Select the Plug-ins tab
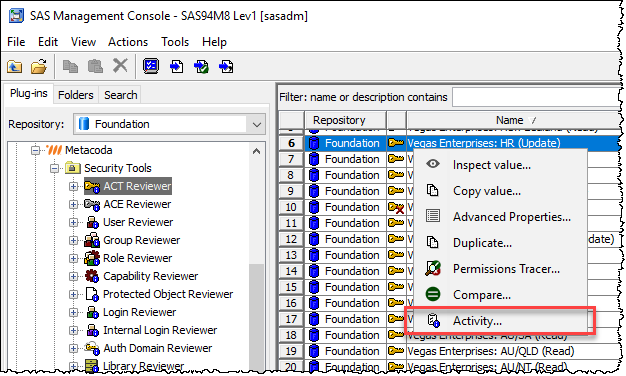Viewport: 626px width, 376px height. tap(28, 93)
